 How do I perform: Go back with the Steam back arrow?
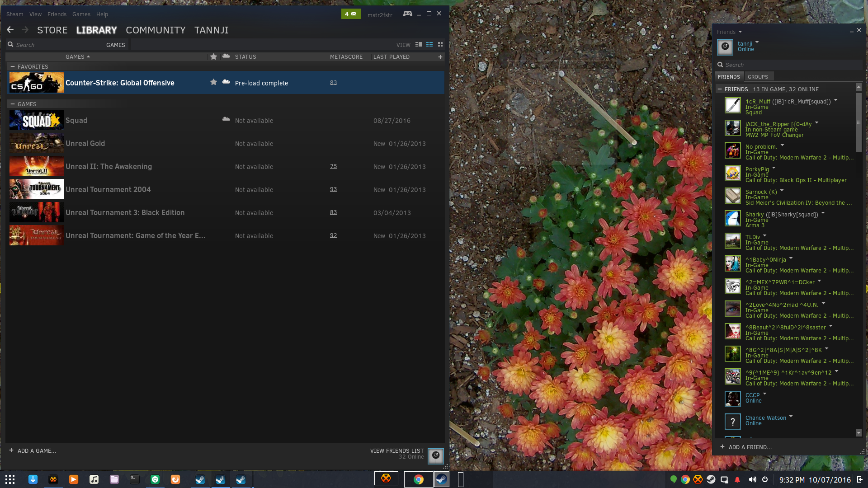pyautogui.click(x=10, y=30)
